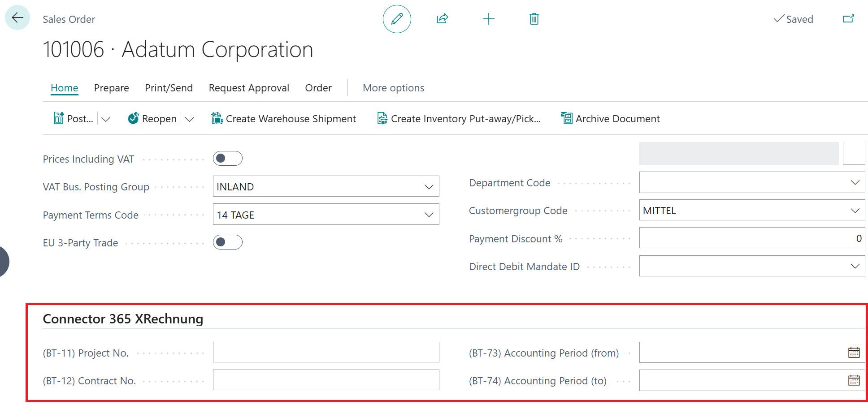
Task: Open the Request Approval menu
Action: coord(249,88)
